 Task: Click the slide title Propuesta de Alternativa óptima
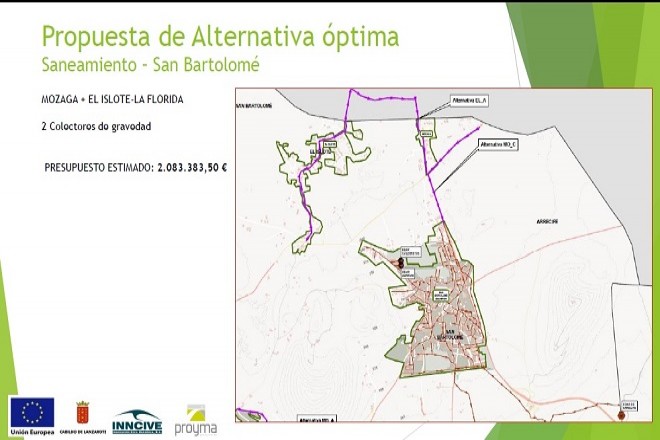point(220,37)
